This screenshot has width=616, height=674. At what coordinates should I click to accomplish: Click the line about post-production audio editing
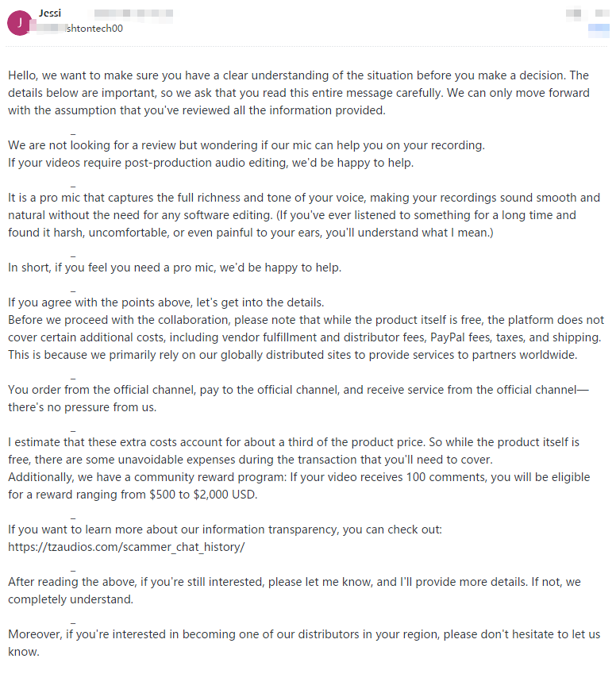click(210, 163)
